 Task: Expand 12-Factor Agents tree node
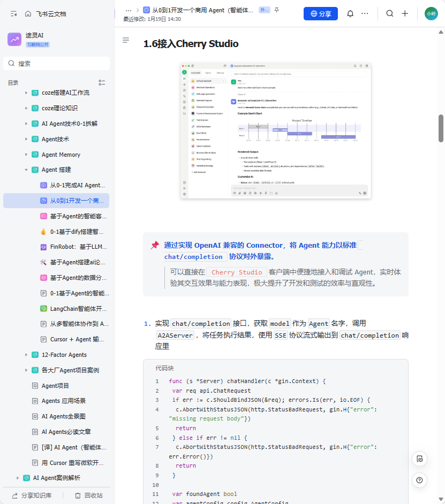coord(26,355)
